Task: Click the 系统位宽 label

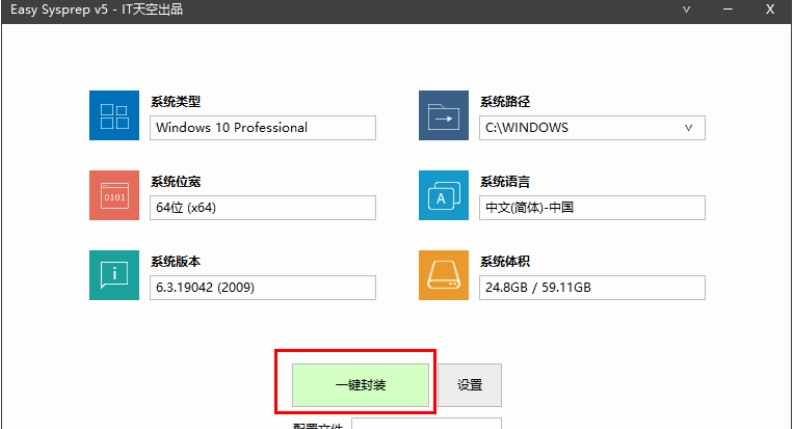Action: click(175, 182)
